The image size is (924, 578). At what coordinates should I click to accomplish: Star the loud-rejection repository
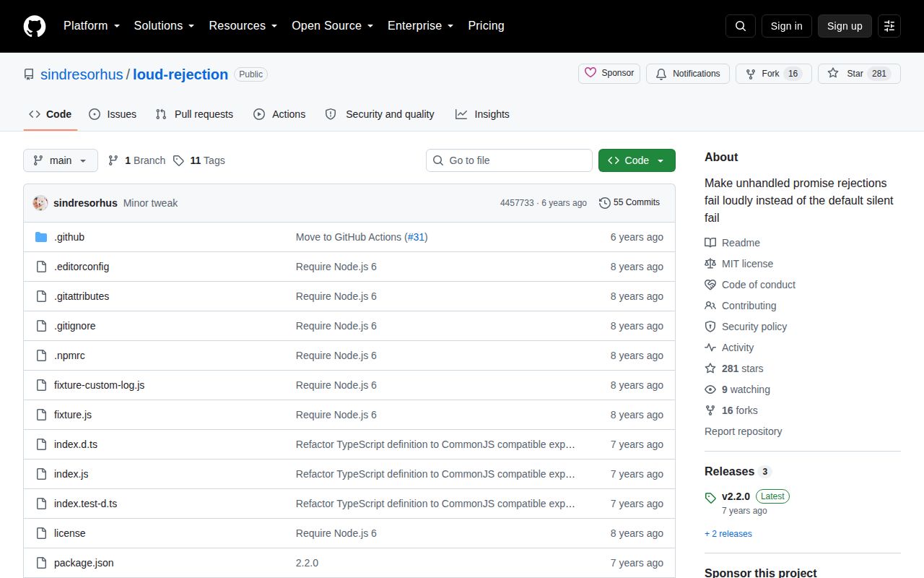point(859,74)
